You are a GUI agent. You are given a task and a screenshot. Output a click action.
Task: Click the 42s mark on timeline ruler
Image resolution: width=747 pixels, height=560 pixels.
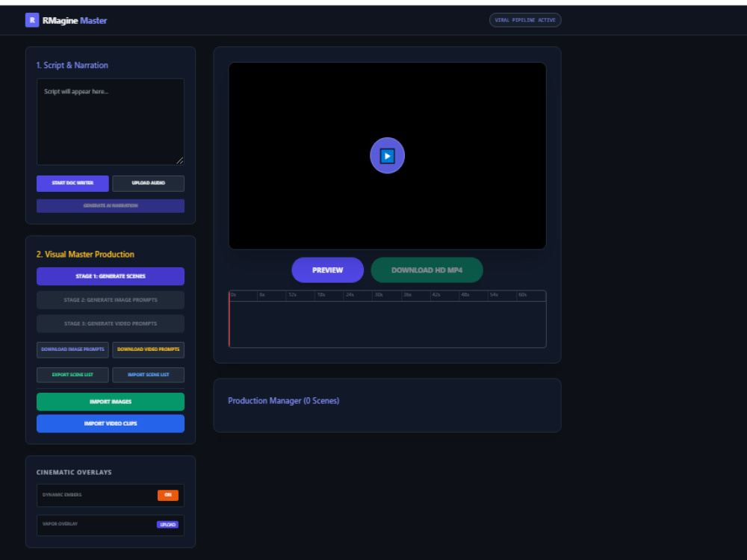click(x=436, y=295)
